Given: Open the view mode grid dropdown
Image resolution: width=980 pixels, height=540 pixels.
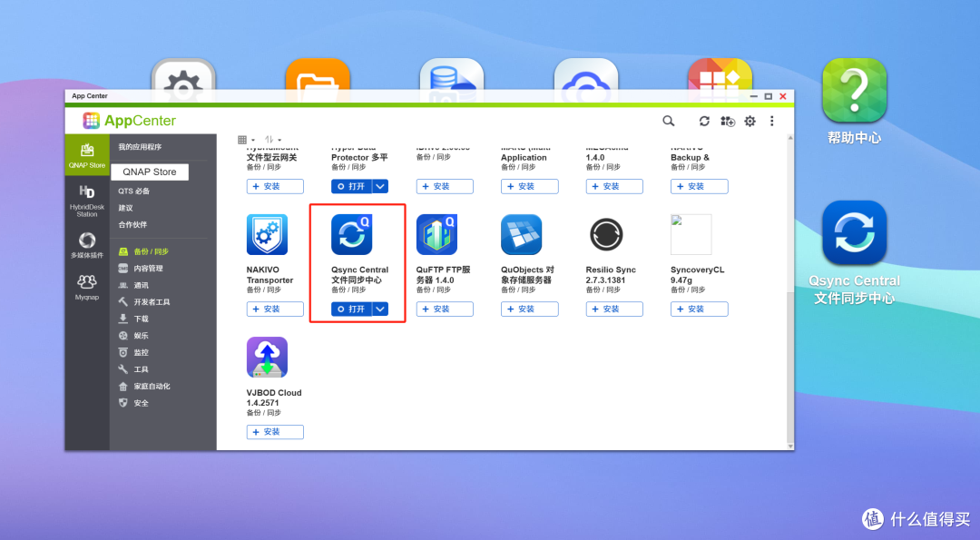Looking at the screenshot, I should [246, 140].
